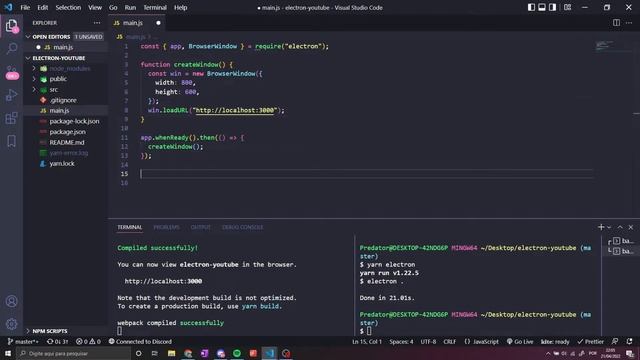Select main.js under Open Editors
Screen dimensions: 640x360
tap(66, 47)
